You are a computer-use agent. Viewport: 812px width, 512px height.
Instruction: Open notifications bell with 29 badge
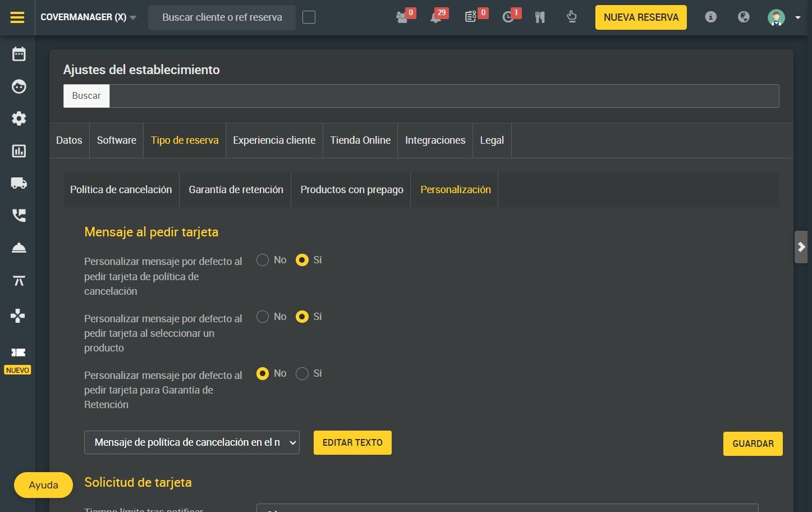pyautogui.click(x=437, y=17)
